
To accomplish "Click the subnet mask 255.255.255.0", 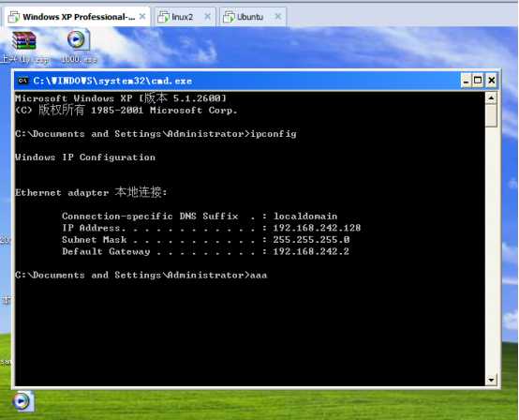I will pyautogui.click(x=311, y=239).
